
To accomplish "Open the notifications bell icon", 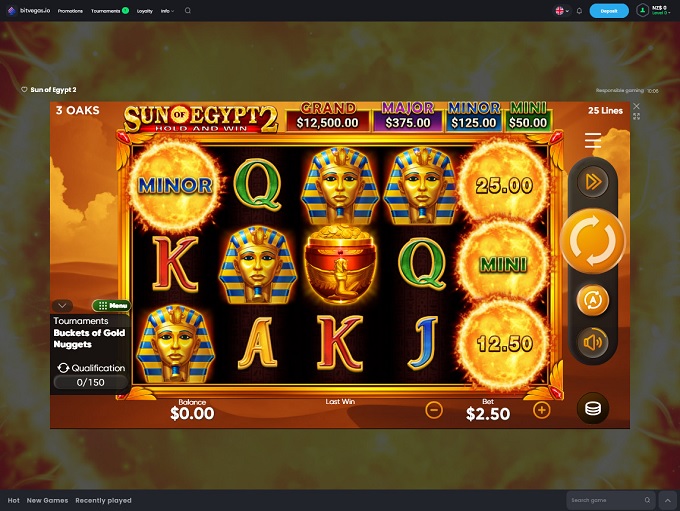I will (579, 11).
